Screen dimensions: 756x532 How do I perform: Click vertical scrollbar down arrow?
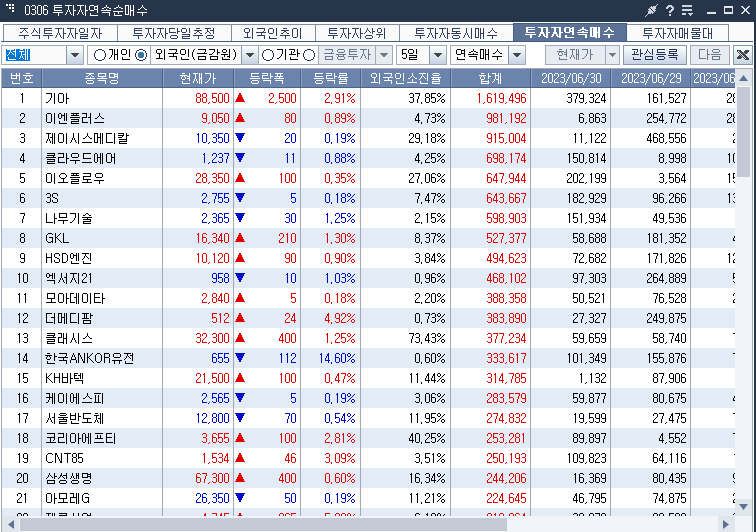click(x=743, y=506)
